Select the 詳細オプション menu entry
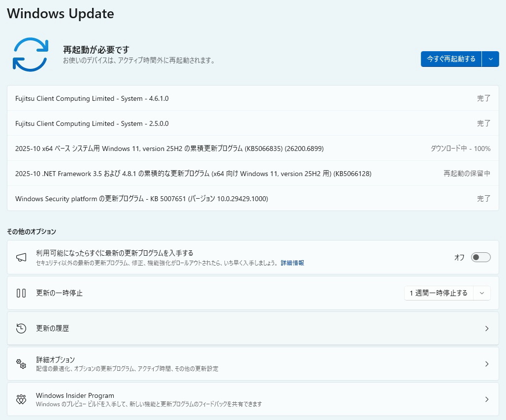This screenshot has height=420, width=506. coord(56,360)
